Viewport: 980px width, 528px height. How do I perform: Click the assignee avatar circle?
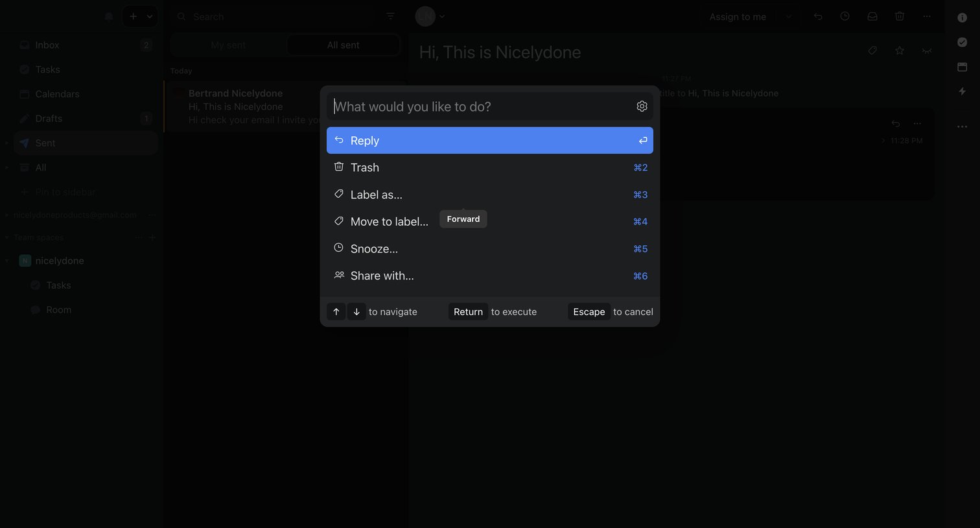point(425,17)
